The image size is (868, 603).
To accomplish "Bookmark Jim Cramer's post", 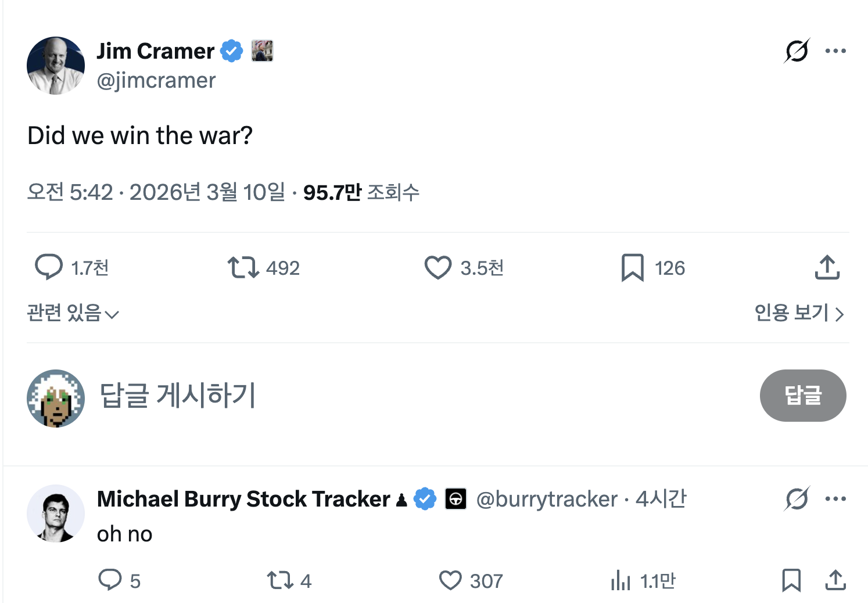I will (632, 267).
